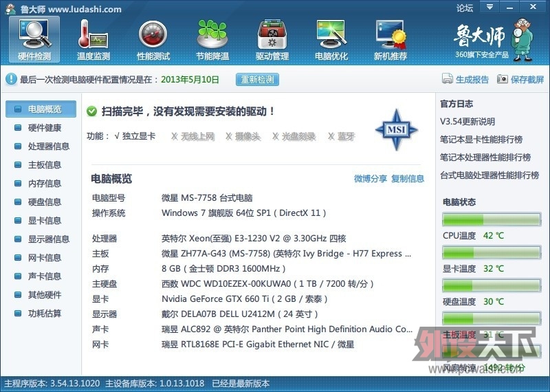This screenshot has width=550, height=392.
Task: Click the green checkmark scan complete icon
Action: pos(91,111)
